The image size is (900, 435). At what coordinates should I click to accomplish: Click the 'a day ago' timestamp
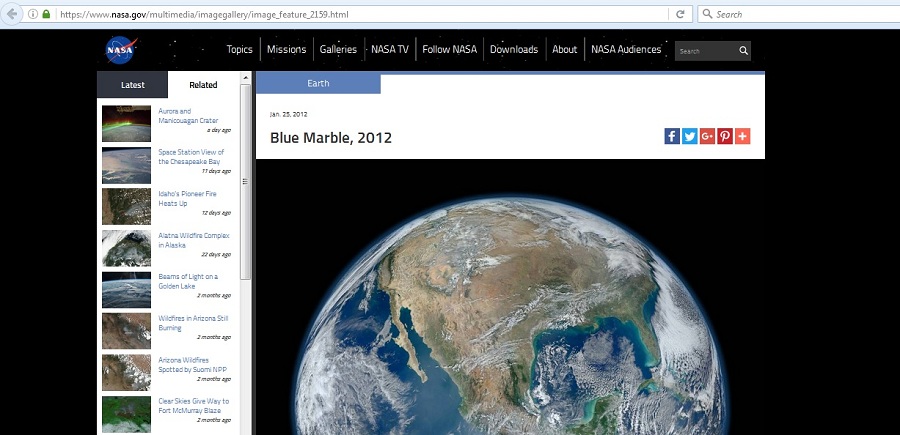tap(219, 130)
